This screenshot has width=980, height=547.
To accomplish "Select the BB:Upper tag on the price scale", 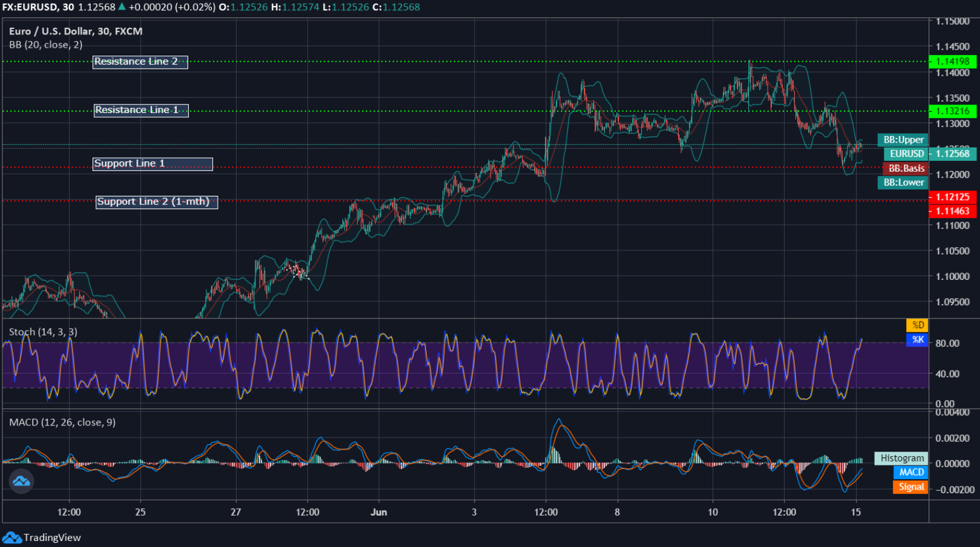I will [902, 140].
